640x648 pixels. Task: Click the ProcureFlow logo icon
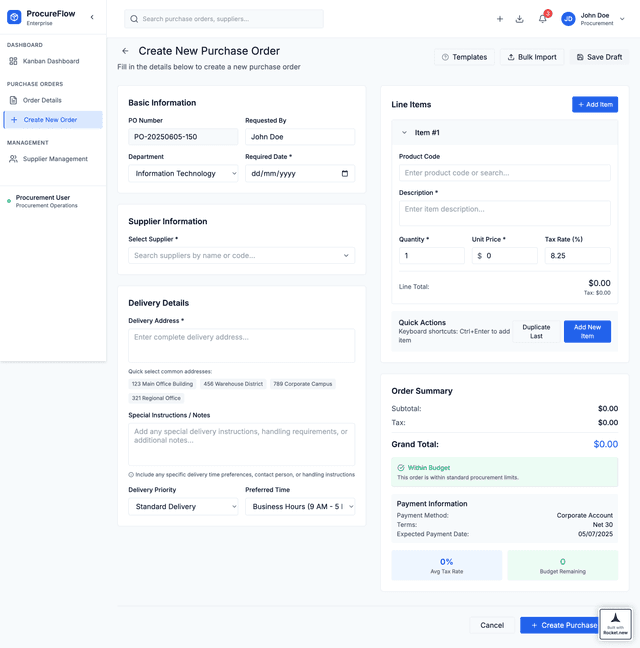coord(14,18)
